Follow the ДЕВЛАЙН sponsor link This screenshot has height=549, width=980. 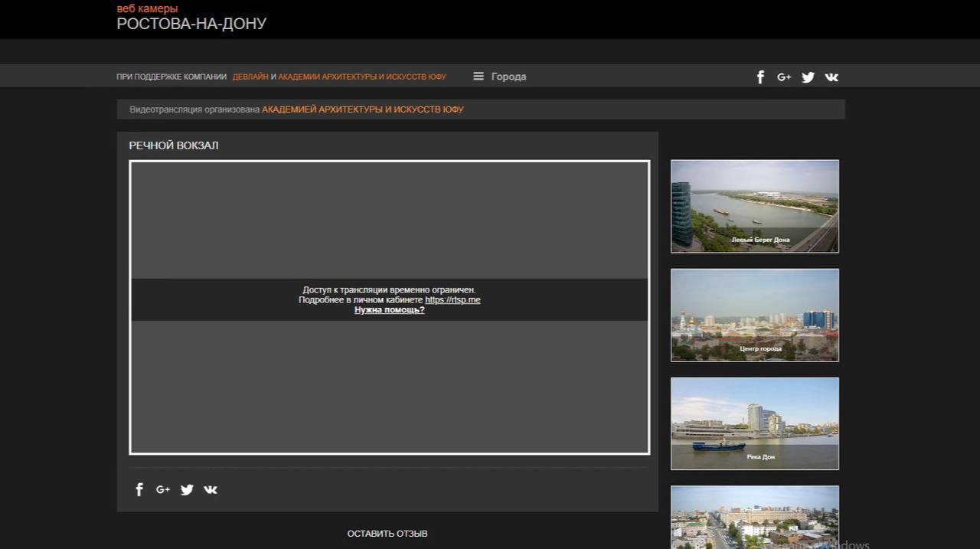250,77
